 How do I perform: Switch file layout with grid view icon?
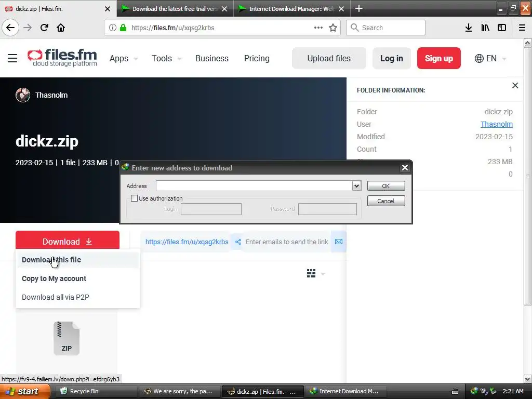pos(311,273)
